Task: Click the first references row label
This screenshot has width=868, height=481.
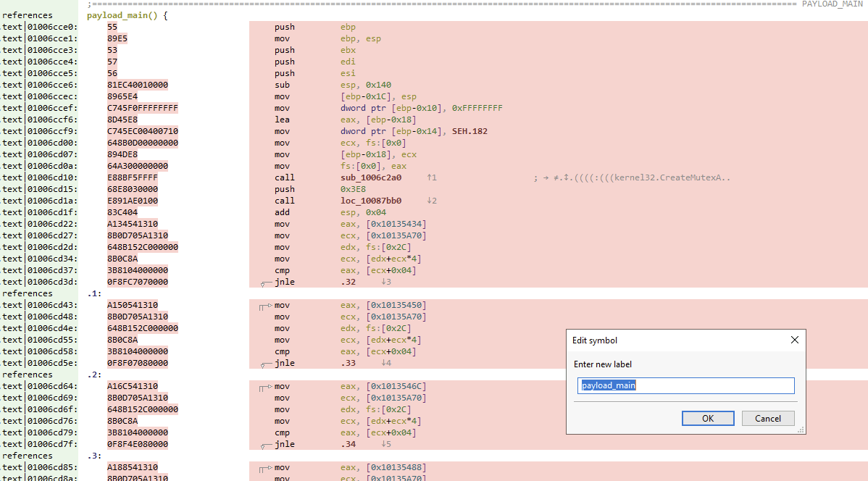Action: tap(27, 15)
